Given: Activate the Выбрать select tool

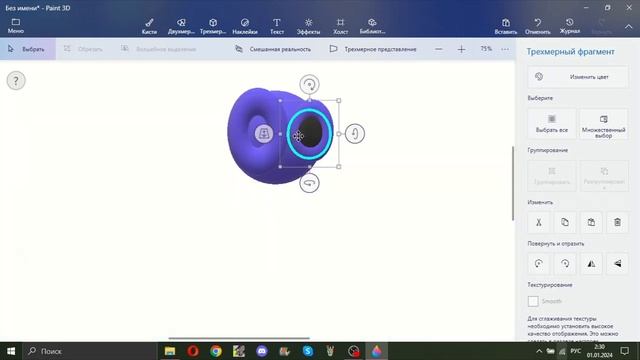Looking at the screenshot, I should [27, 49].
